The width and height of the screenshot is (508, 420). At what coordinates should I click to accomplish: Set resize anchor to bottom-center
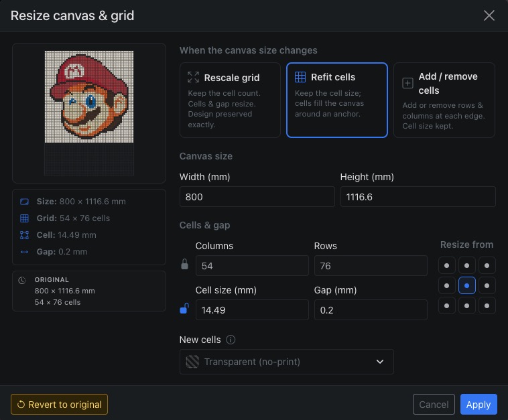pos(467,305)
